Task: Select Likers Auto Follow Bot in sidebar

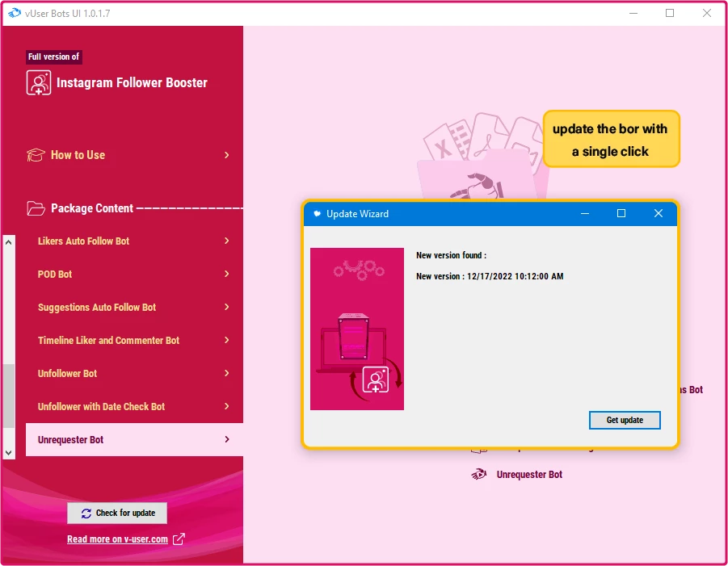Action: click(134, 241)
